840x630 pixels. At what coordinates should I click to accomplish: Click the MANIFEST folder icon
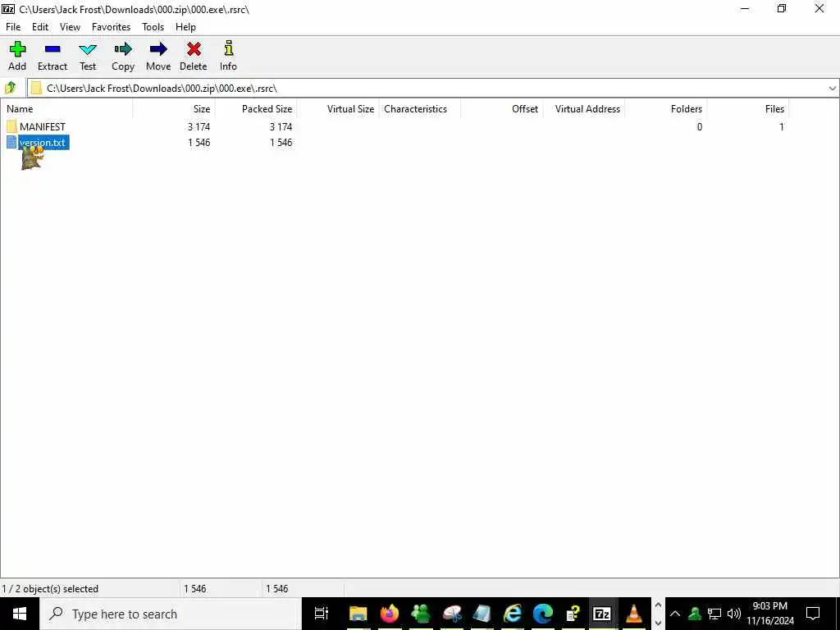[11, 127]
